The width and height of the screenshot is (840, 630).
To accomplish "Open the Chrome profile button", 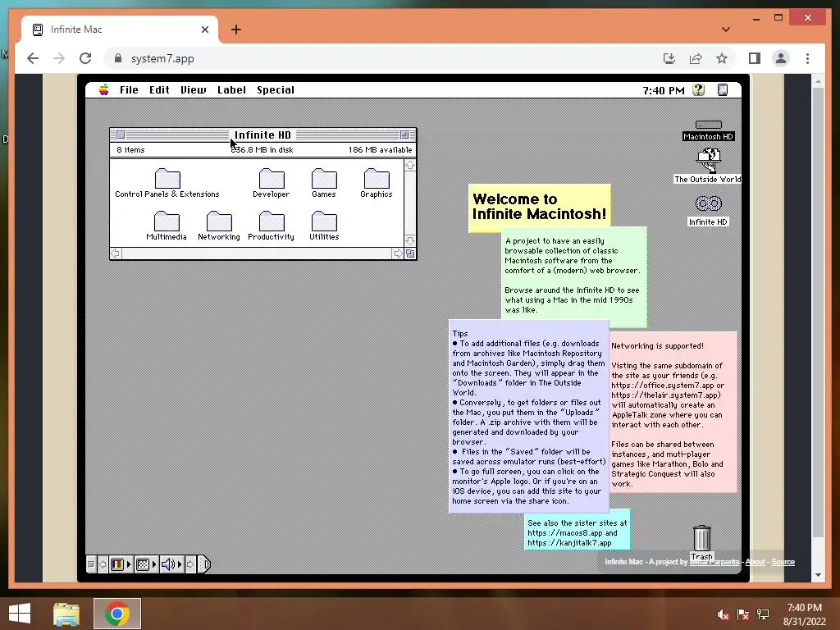I will pos(781,58).
